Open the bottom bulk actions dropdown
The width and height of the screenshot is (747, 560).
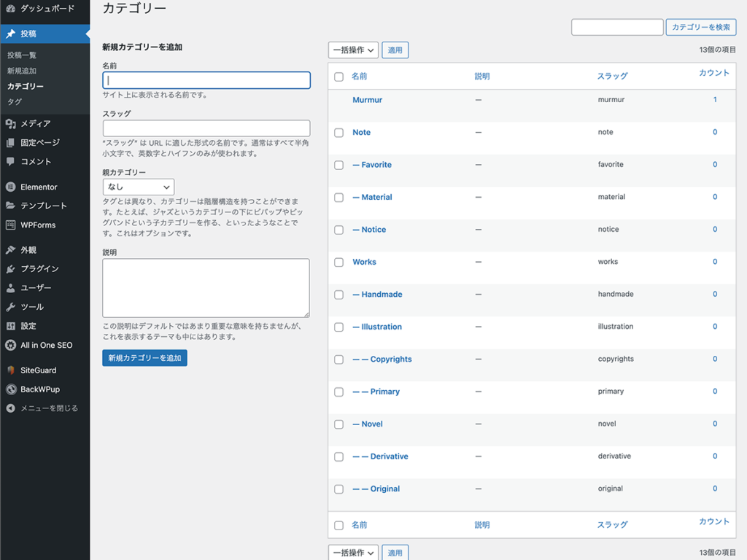click(353, 553)
